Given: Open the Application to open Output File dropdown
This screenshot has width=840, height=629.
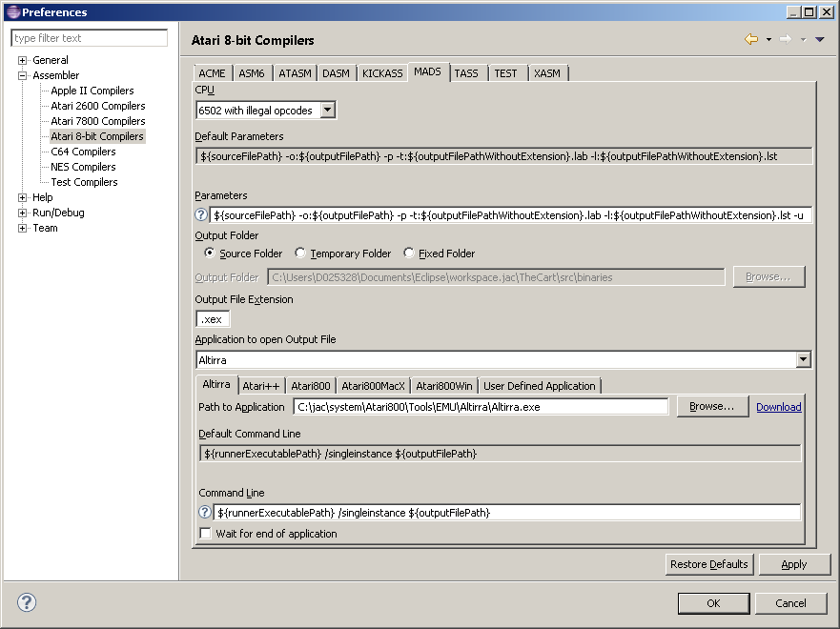Looking at the screenshot, I should point(803,359).
